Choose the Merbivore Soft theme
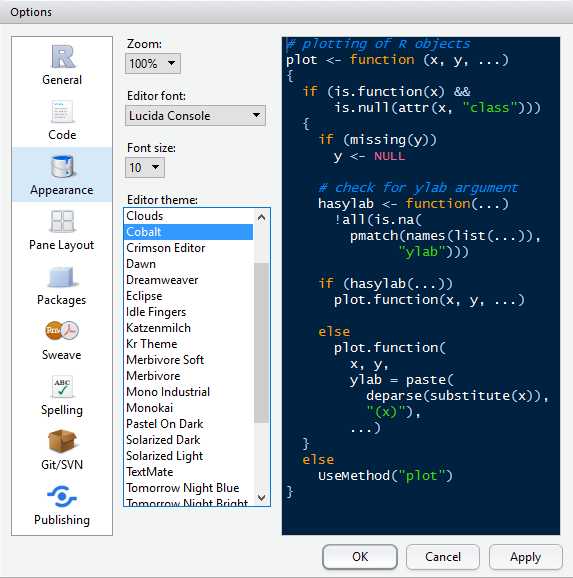Image resolution: width=573 pixels, height=578 pixels. coord(188,360)
